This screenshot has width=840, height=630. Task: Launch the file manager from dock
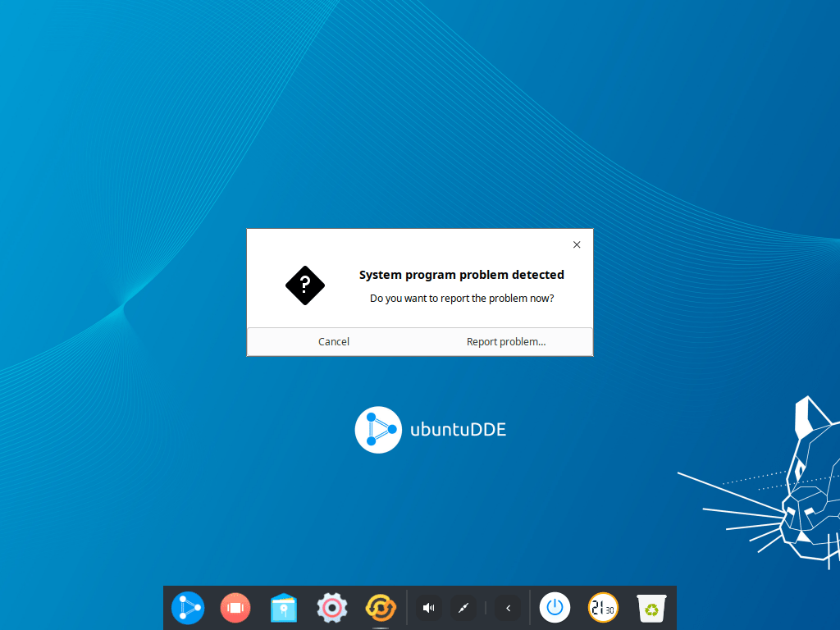283,608
